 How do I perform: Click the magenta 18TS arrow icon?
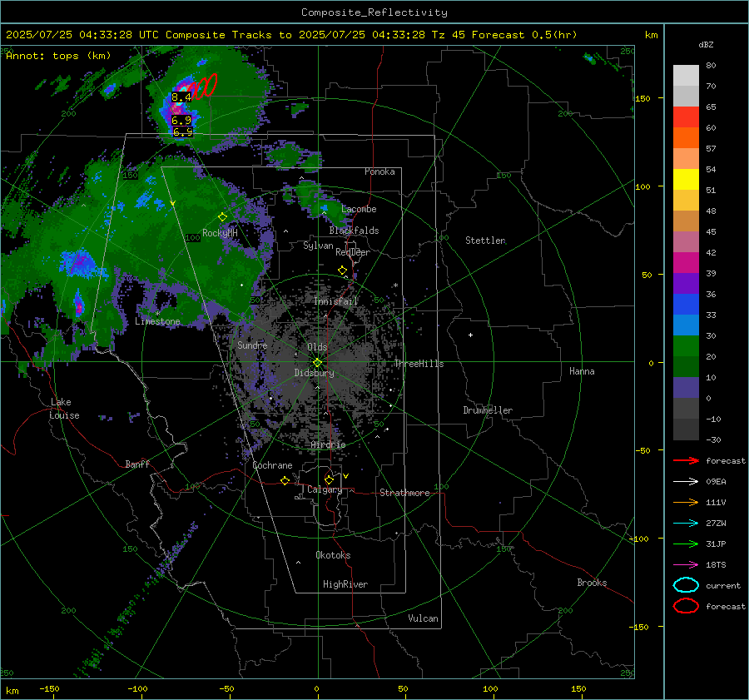tap(686, 565)
